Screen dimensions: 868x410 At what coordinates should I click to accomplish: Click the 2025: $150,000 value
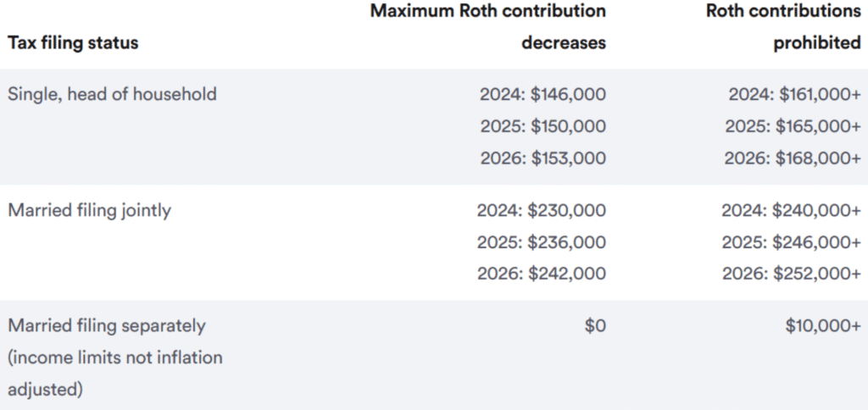pyautogui.click(x=542, y=126)
